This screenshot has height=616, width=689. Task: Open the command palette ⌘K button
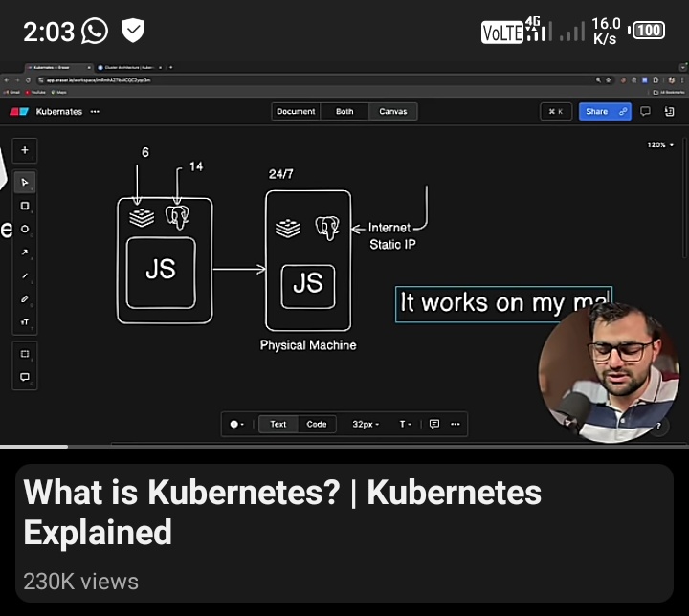pos(556,112)
